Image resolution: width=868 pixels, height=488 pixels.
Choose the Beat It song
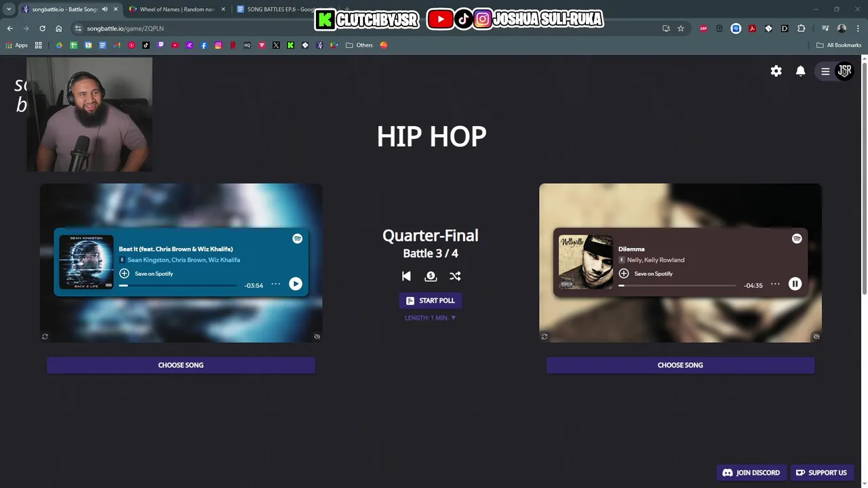(x=181, y=365)
